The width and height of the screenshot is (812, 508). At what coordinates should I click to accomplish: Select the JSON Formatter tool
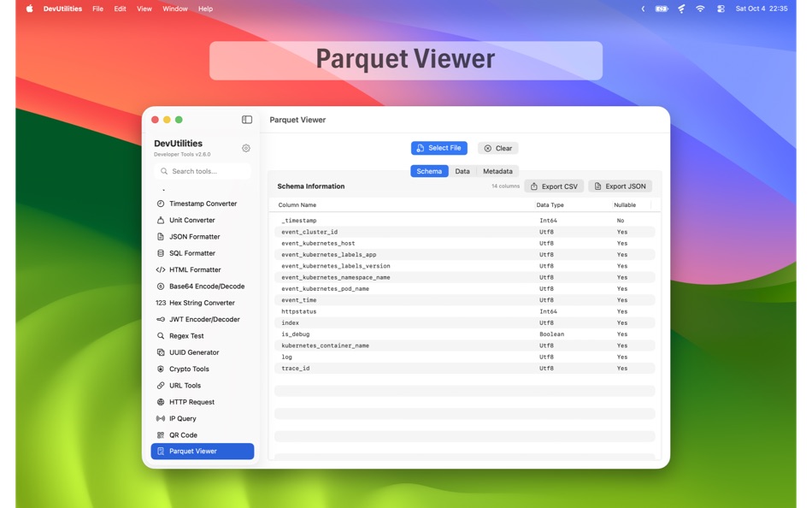coord(202,236)
